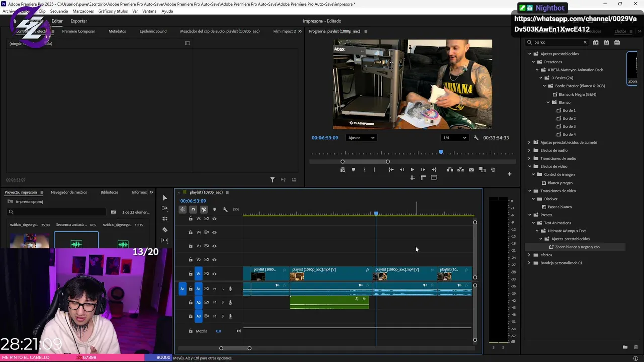Choose the Ripple Edit tool
Image resolution: width=644 pixels, height=362 pixels.
click(x=165, y=219)
